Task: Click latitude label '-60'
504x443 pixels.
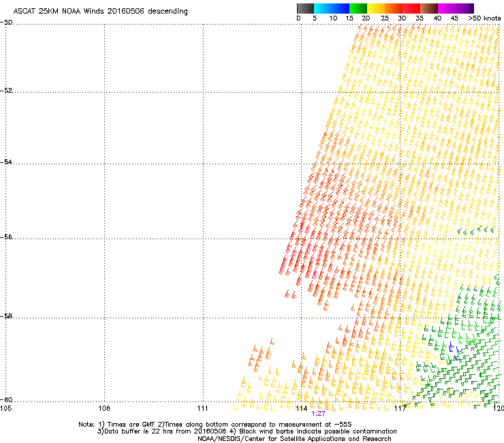Action: (x=6, y=400)
